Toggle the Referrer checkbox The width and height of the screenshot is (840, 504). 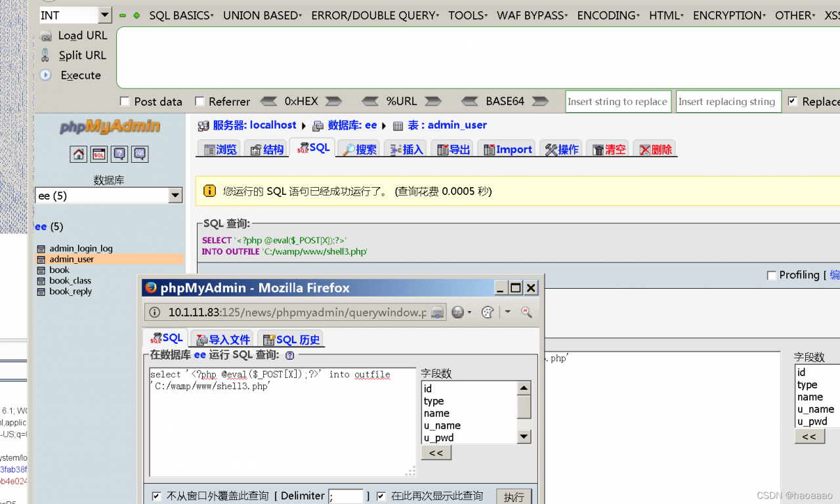[x=200, y=101]
